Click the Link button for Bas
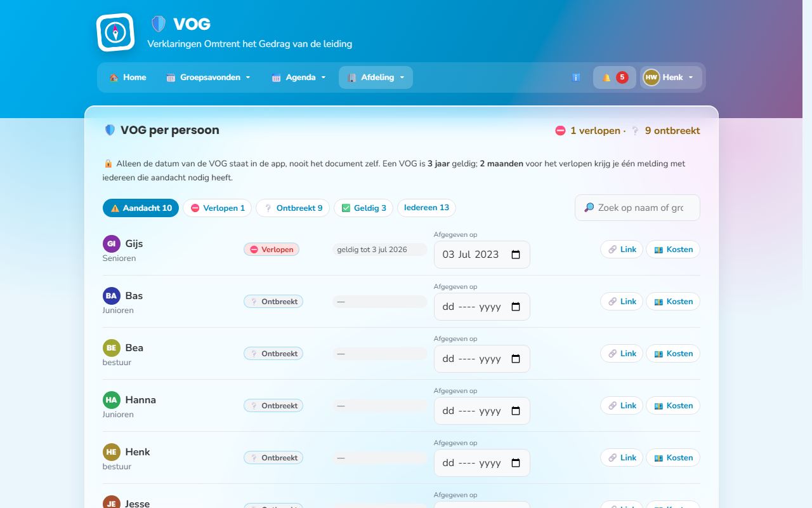812x508 pixels. tap(622, 302)
